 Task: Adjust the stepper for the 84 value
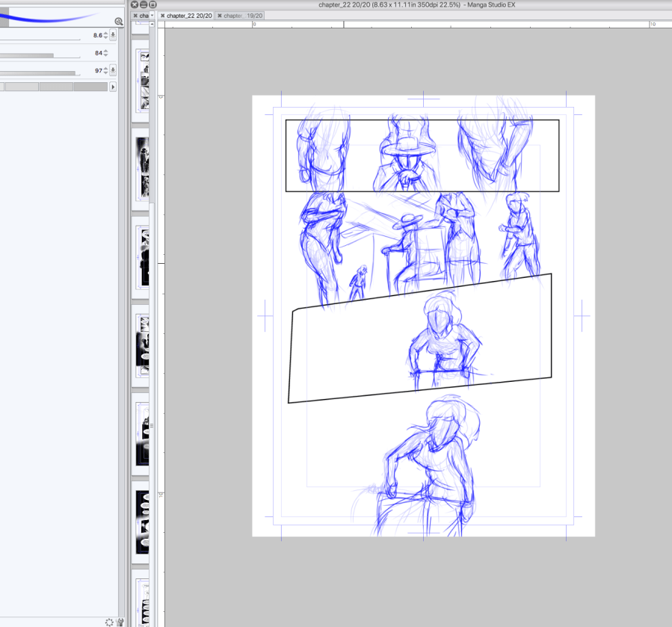pyautogui.click(x=105, y=53)
